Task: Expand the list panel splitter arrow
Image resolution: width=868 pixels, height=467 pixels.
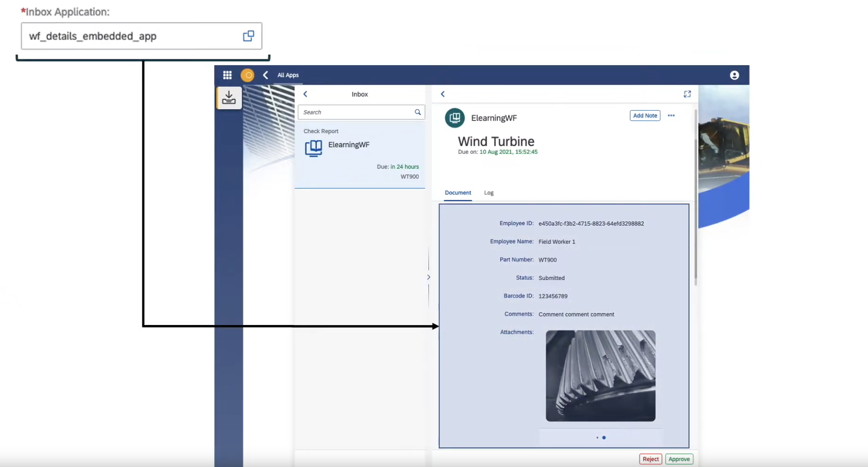Action: click(x=428, y=277)
